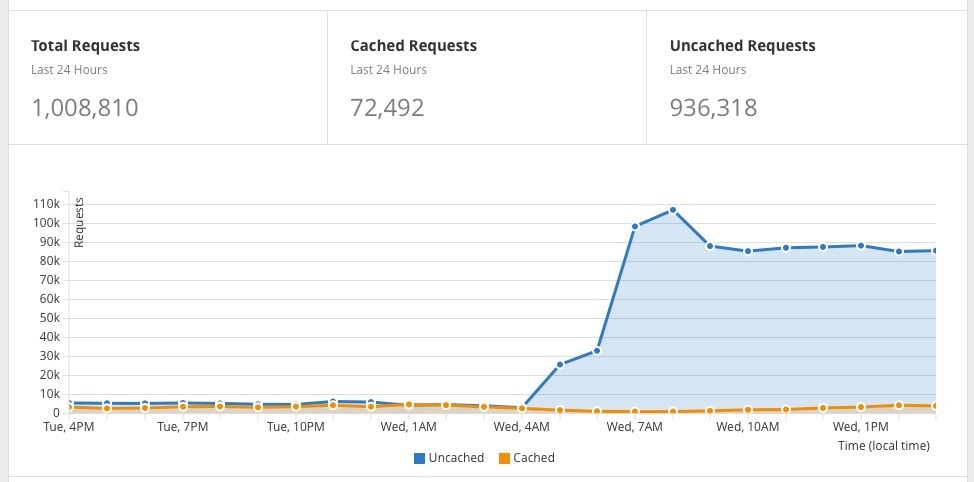Click the Uncached data point above Wed, 7AM

click(635, 227)
